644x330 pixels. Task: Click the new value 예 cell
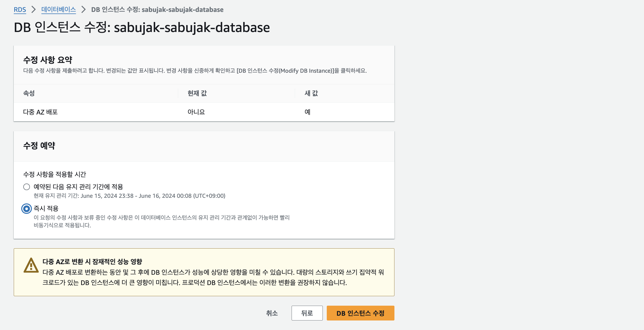click(307, 112)
